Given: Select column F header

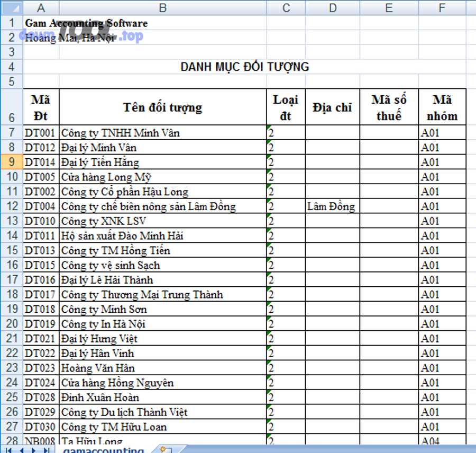Looking at the screenshot, I should tap(442, 7).
